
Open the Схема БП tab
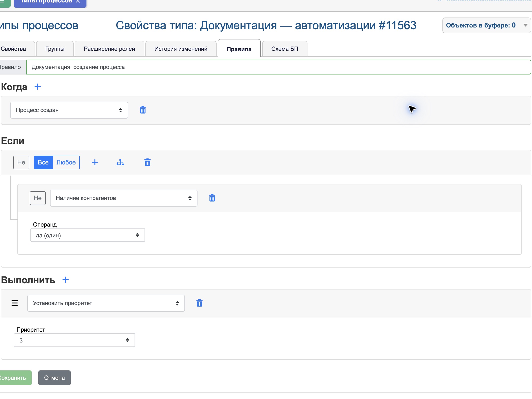pos(285,49)
